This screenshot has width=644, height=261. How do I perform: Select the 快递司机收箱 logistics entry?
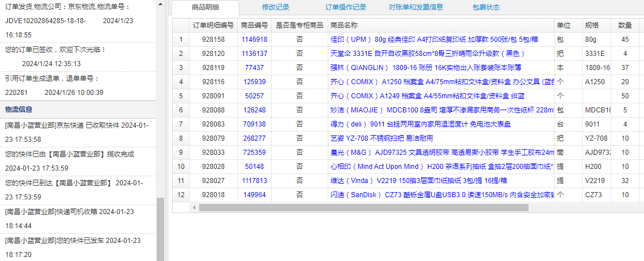(x=78, y=219)
